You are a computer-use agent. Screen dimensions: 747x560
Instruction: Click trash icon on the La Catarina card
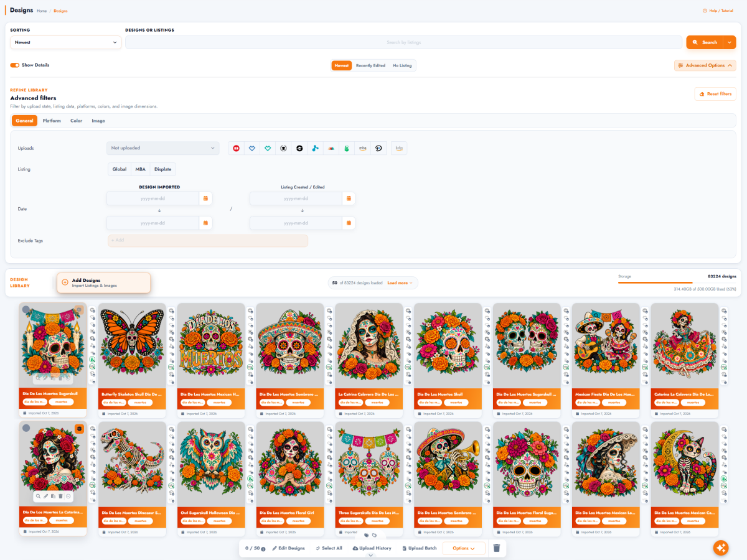point(61,496)
